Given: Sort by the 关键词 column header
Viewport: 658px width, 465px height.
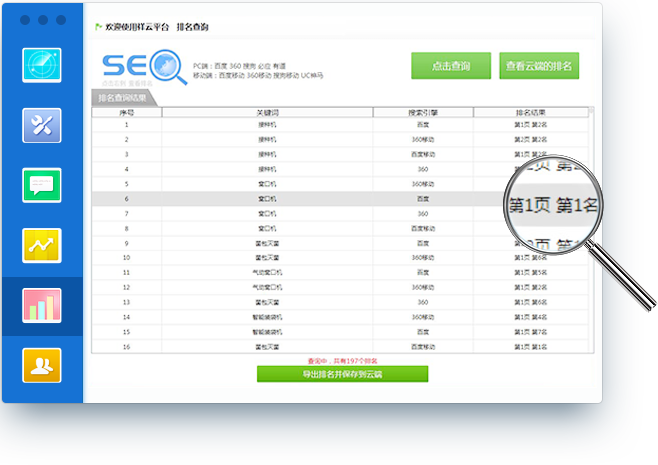Looking at the screenshot, I should pyautogui.click(x=267, y=112).
